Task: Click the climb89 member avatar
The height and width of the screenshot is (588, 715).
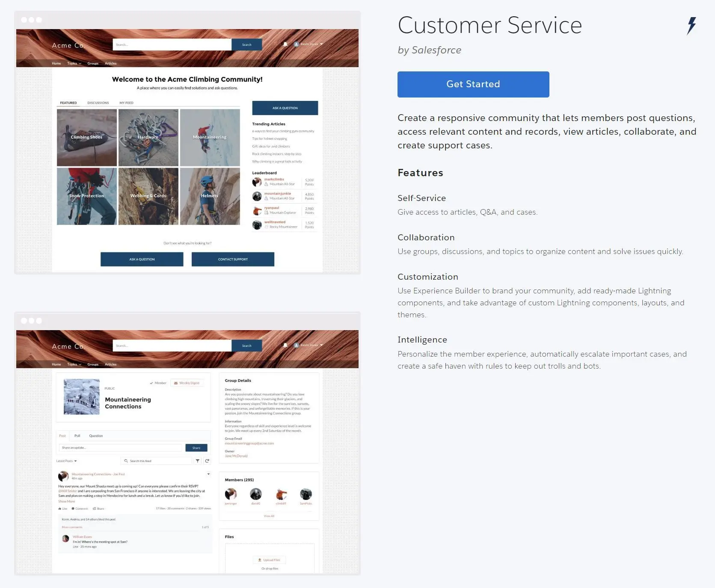Action: point(281,494)
